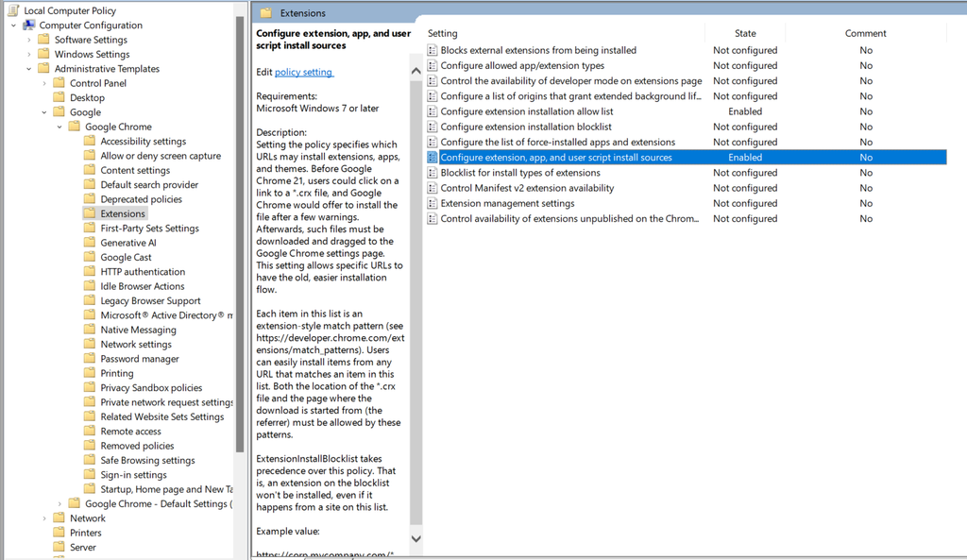Expand the Control Panel node
This screenshot has width=967, height=560.
click(44, 83)
